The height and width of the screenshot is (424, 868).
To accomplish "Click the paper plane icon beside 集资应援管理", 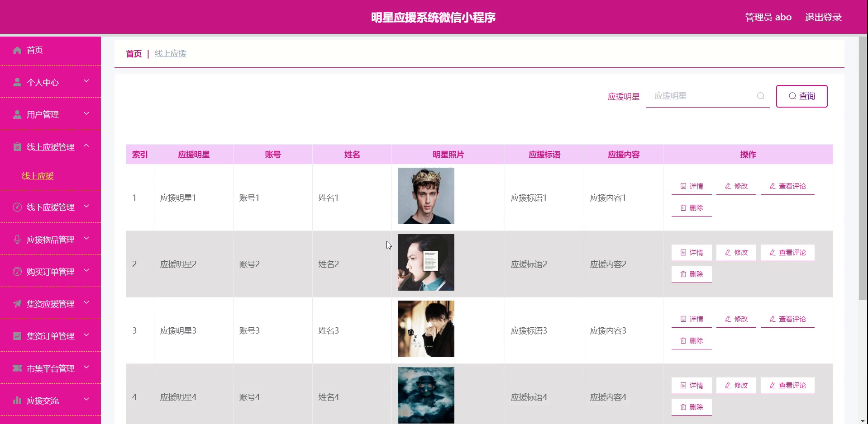I will point(17,304).
